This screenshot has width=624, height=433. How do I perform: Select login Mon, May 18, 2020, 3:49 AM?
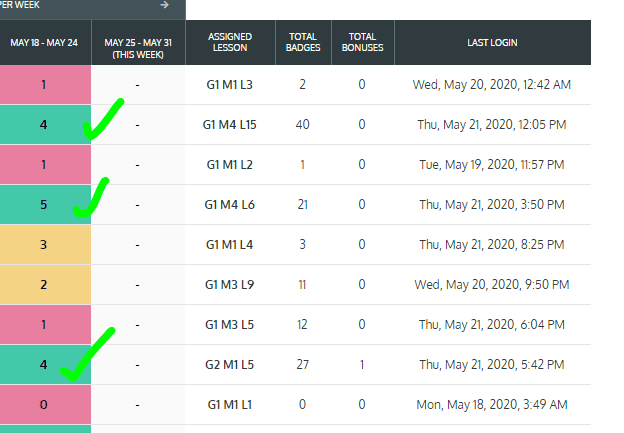(492, 405)
